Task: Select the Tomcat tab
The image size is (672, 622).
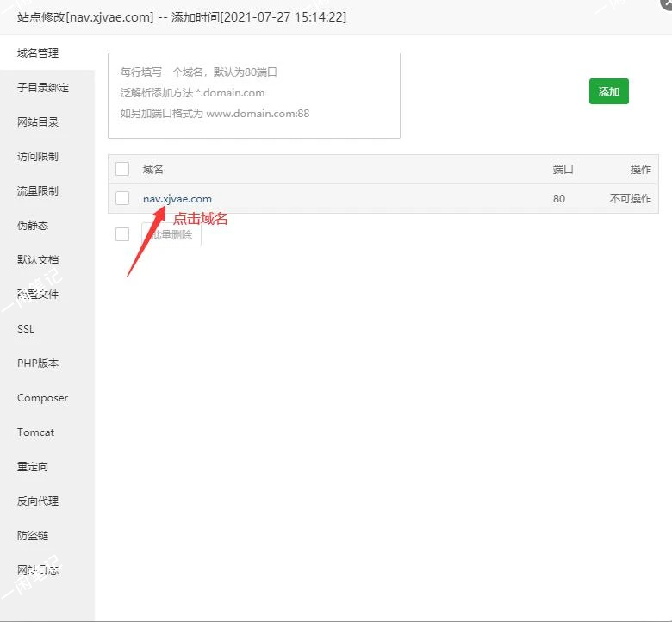Action: coord(35,432)
